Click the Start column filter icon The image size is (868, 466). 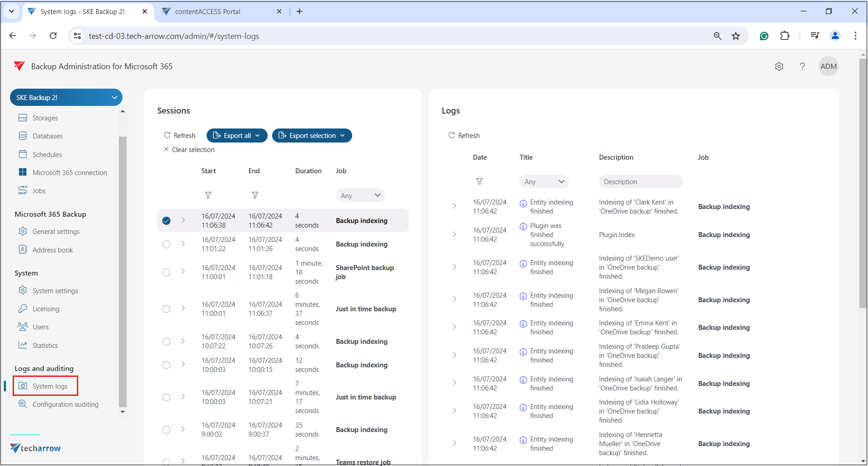click(x=208, y=195)
